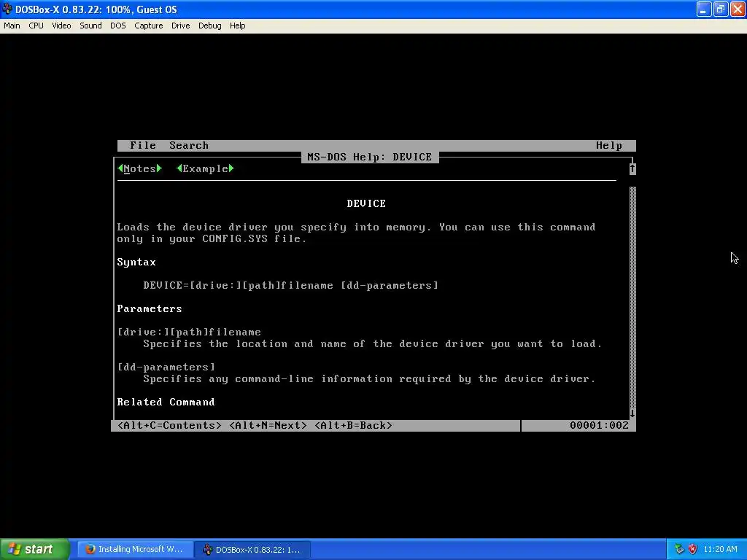Screen dimensions: 747x560
Task: Jump to the Notes topic link
Action: tap(139, 168)
